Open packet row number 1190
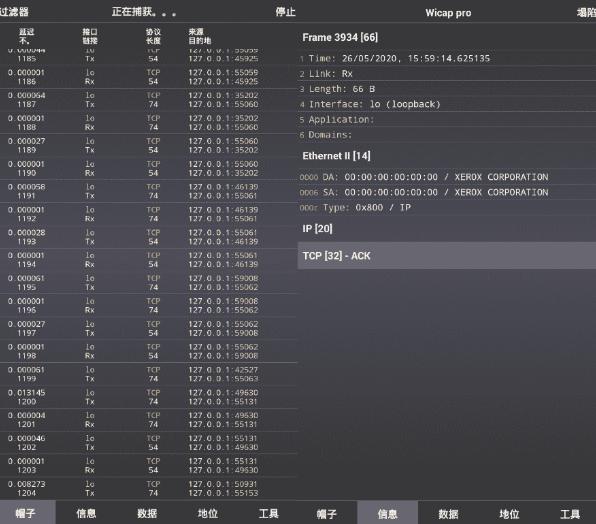The width and height of the screenshot is (596, 524). pyautogui.click(x=149, y=168)
